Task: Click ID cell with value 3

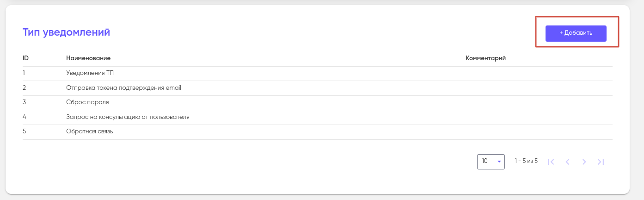Action: pyautogui.click(x=25, y=102)
